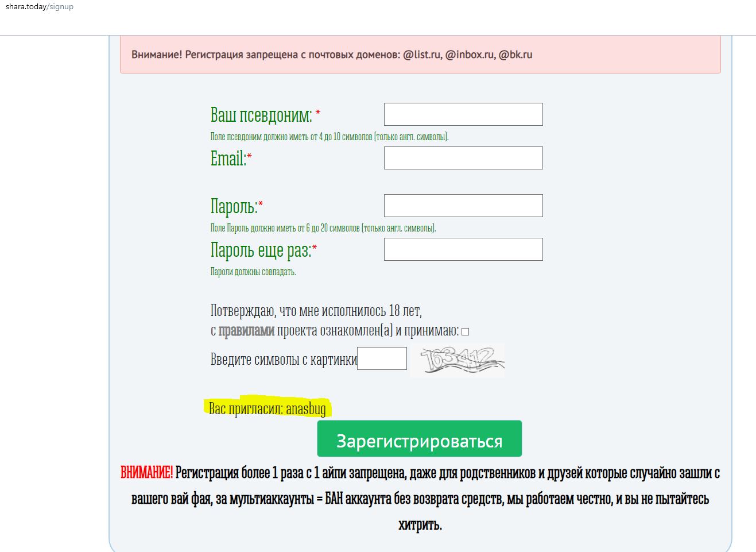The height and width of the screenshot is (552, 756).
Task: Click the highlighted 'Вас пригласил: anasbug' text
Action: pos(267,408)
